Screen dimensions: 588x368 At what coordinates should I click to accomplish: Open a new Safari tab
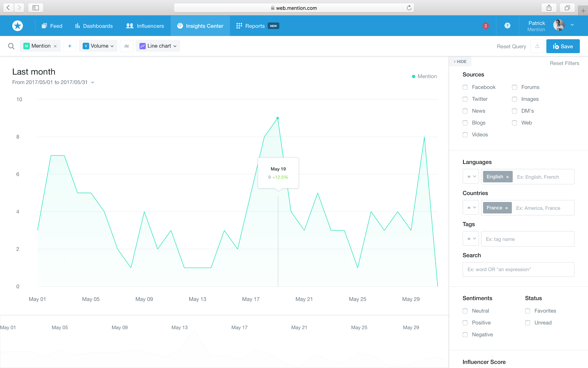583,11
